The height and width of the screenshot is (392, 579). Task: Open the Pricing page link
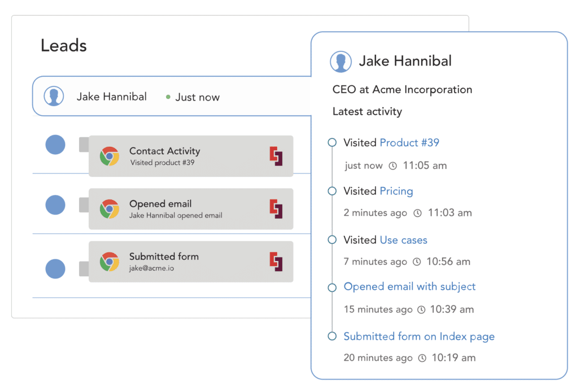click(x=396, y=191)
